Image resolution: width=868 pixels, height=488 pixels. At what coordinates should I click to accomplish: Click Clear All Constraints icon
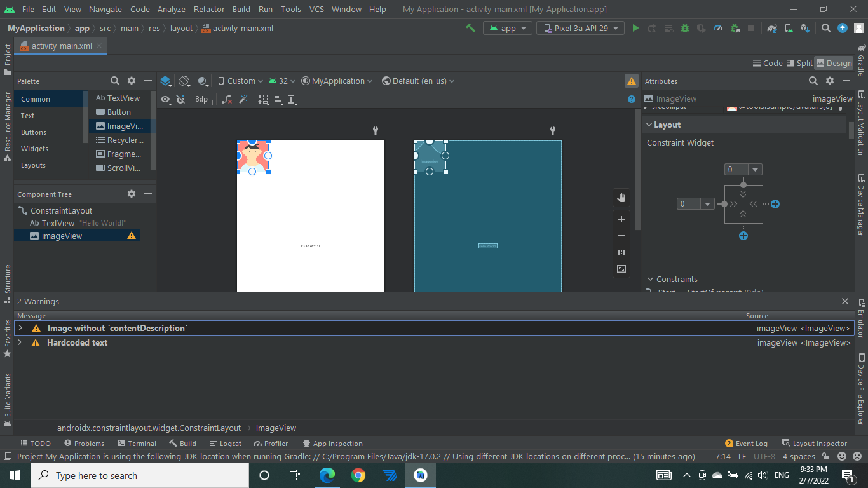tap(227, 99)
